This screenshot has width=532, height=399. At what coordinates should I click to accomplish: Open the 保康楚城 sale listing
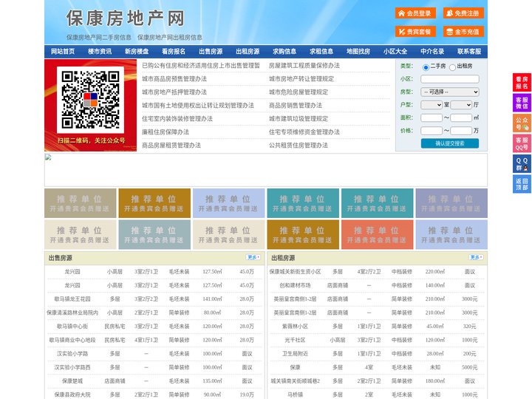[x=72, y=381]
